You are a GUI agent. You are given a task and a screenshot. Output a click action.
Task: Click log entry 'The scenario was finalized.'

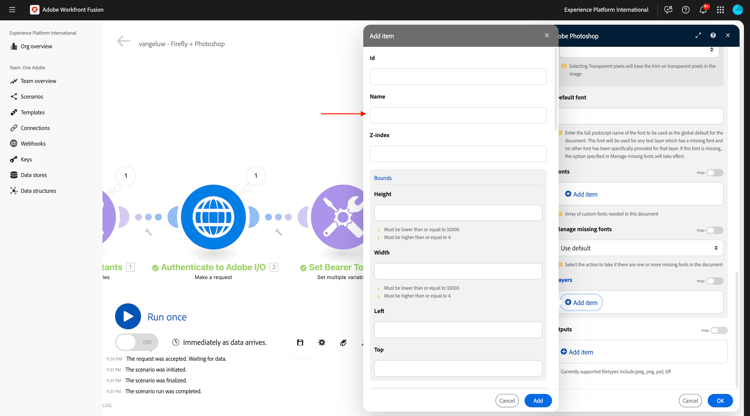click(156, 381)
